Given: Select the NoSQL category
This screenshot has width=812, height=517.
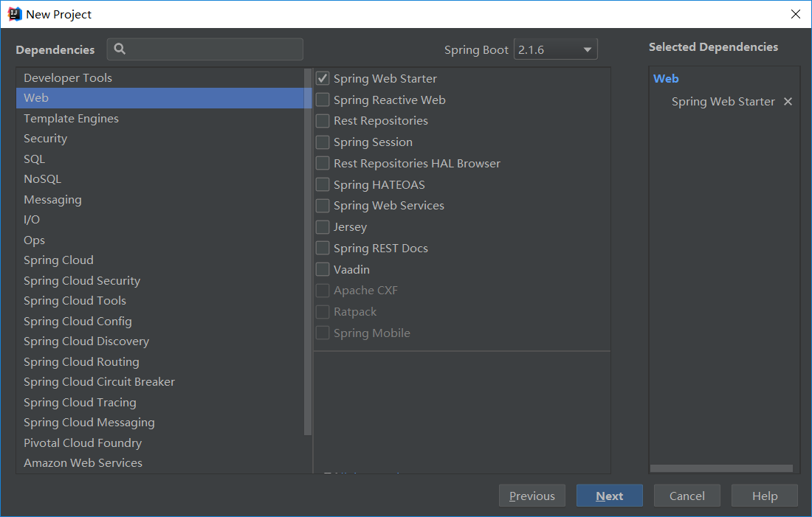Looking at the screenshot, I should click(160, 179).
